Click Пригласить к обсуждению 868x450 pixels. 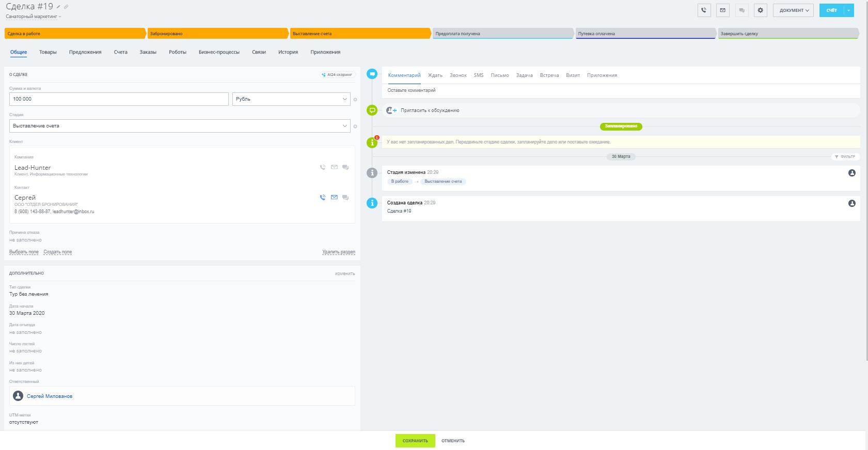click(x=430, y=110)
